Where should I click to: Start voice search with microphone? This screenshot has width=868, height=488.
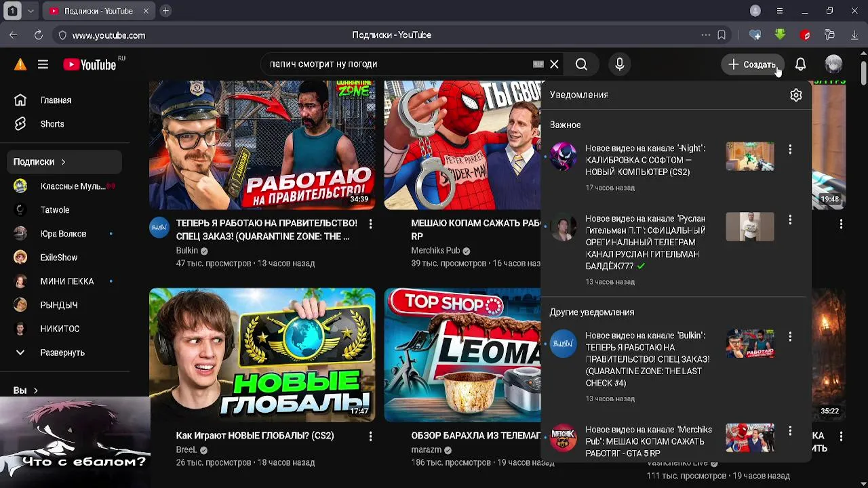[x=619, y=64]
